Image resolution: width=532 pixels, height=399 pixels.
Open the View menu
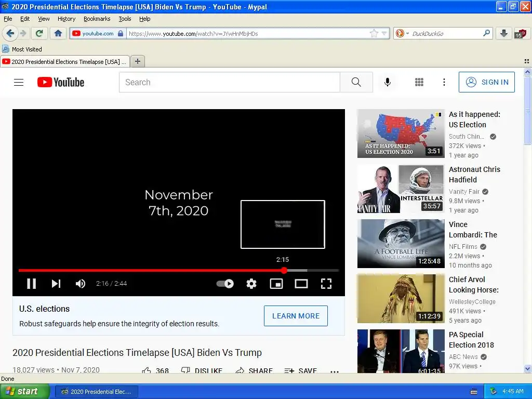pos(44,19)
